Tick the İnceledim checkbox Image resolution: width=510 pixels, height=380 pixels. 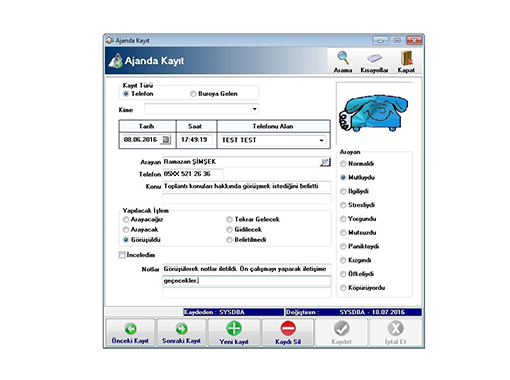(x=122, y=255)
